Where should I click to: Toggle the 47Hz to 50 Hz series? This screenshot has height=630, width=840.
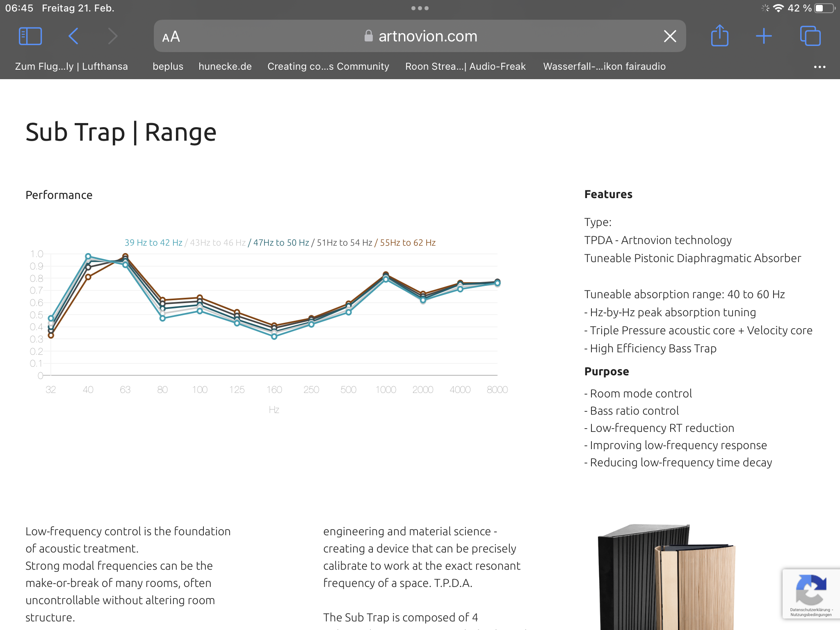click(281, 243)
